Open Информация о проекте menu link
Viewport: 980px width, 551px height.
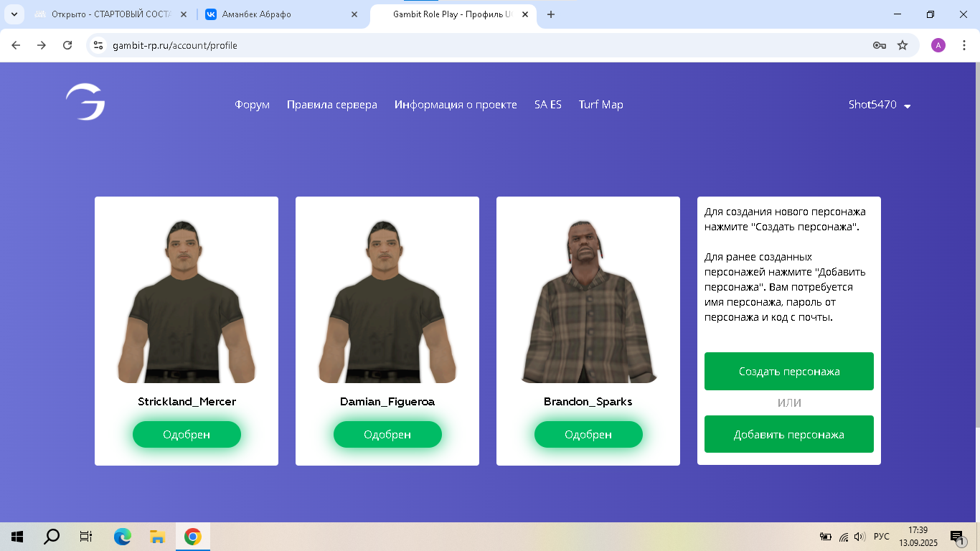coord(456,105)
